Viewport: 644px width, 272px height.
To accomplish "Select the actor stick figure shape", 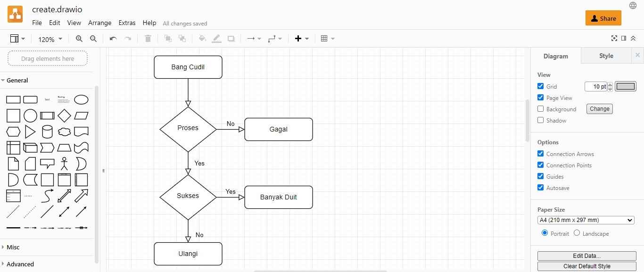I will coord(64,164).
